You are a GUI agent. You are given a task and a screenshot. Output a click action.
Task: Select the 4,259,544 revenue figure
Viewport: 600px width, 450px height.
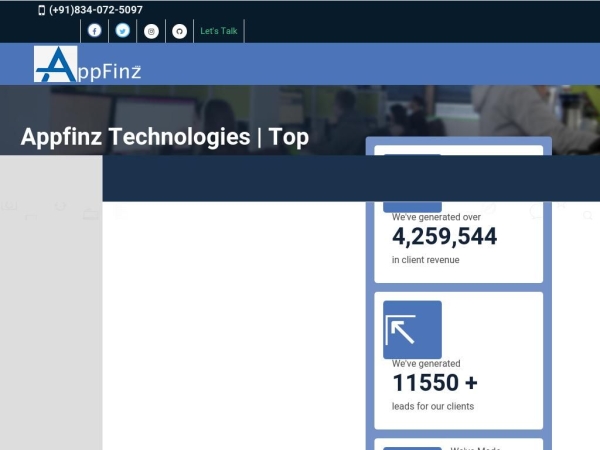pyautogui.click(x=445, y=236)
